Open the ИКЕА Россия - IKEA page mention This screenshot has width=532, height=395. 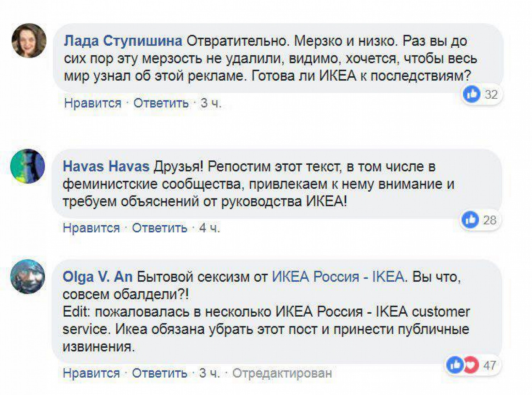coord(338,277)
